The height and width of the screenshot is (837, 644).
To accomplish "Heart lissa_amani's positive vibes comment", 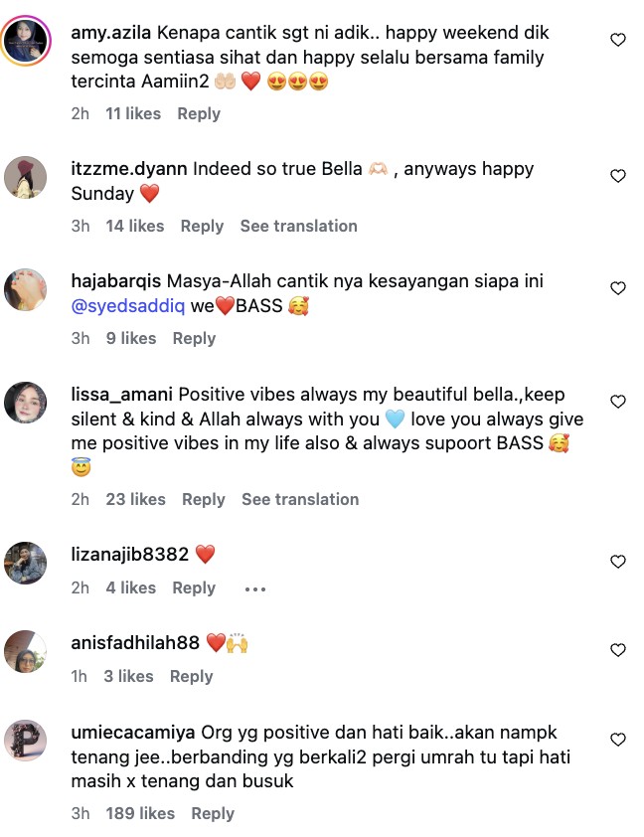I will coord(617,402).
